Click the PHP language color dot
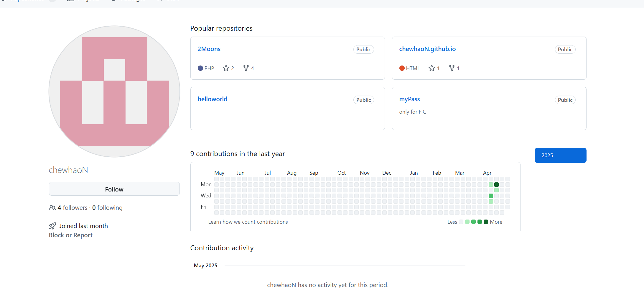 (200, 68)
